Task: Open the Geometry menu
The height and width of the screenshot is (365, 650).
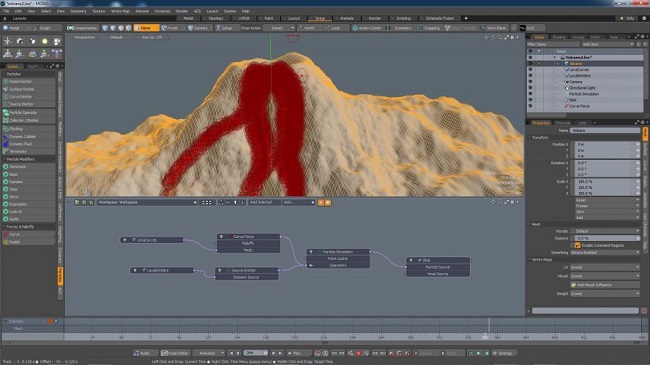Action: pyautogui.click(x=78, y=11)
